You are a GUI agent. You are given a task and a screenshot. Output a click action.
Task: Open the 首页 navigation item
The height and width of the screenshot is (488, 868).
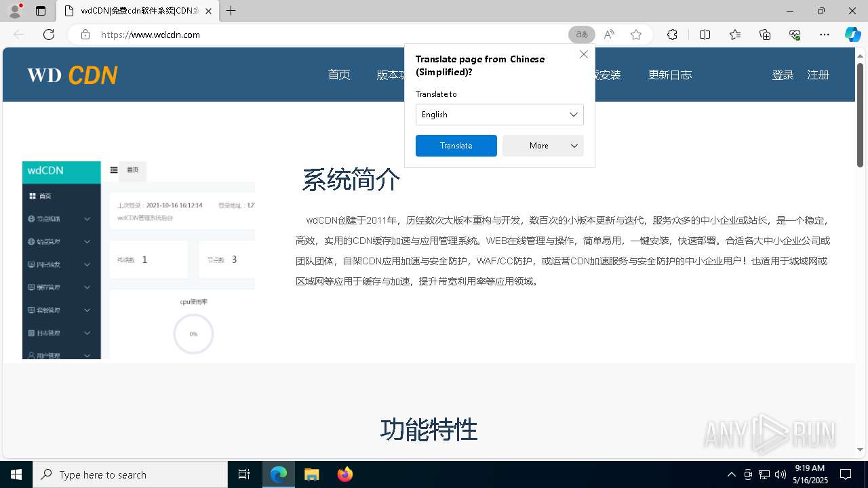click(339, 75)
